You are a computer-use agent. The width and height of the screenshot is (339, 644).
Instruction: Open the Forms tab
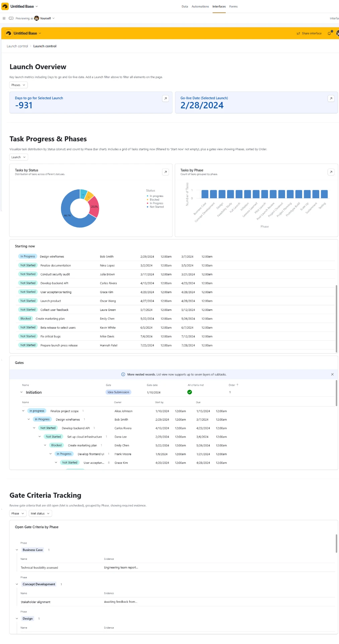point(233,6)
